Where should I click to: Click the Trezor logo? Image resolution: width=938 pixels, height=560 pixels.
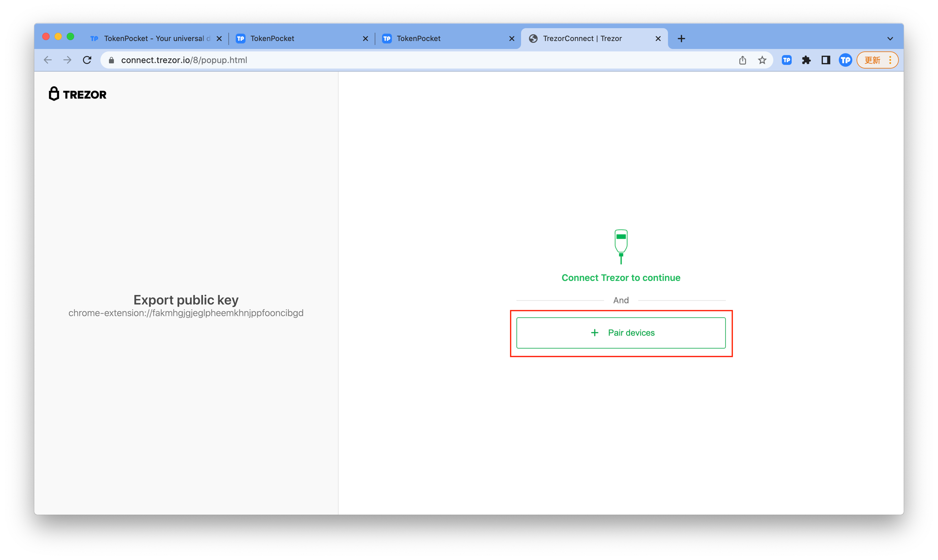tap(77, 94)
